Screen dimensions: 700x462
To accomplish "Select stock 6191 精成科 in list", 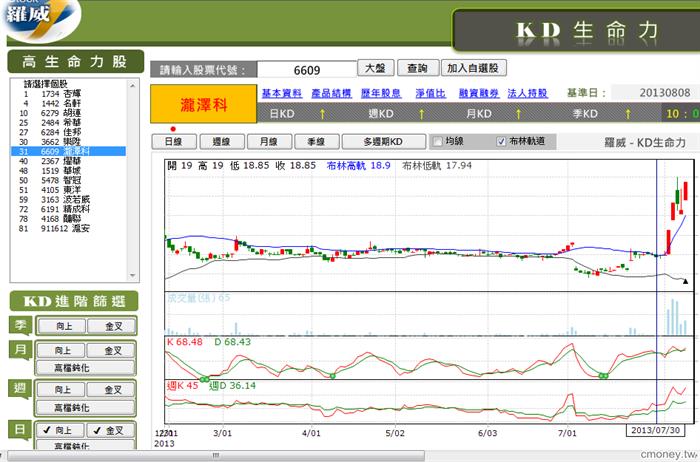I will click(x=68, y=209).
